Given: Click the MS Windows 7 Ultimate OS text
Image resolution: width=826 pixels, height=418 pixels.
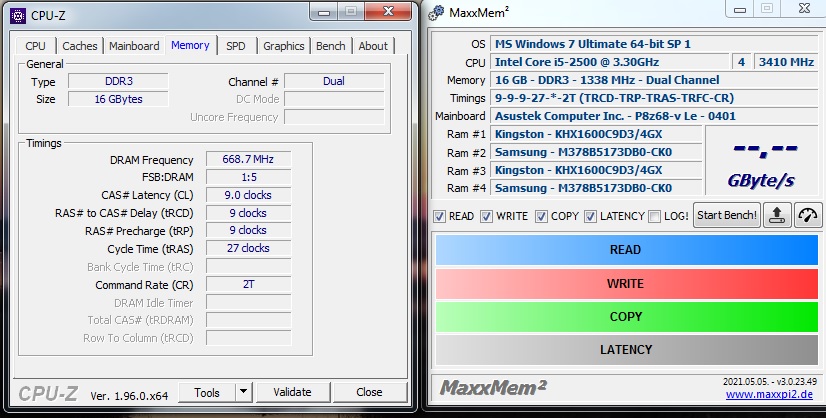Looking at the screenshot, I should pos(593,44).
